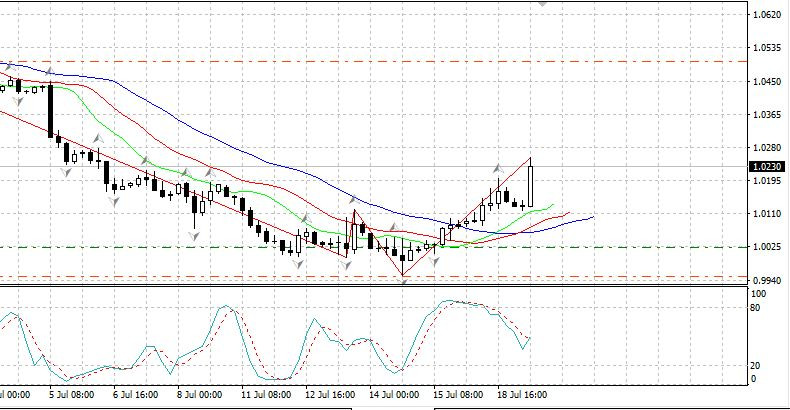790x410 pixels.
Task: Click the 1.0280 price axis label
Action: click(x=766, y=148)
